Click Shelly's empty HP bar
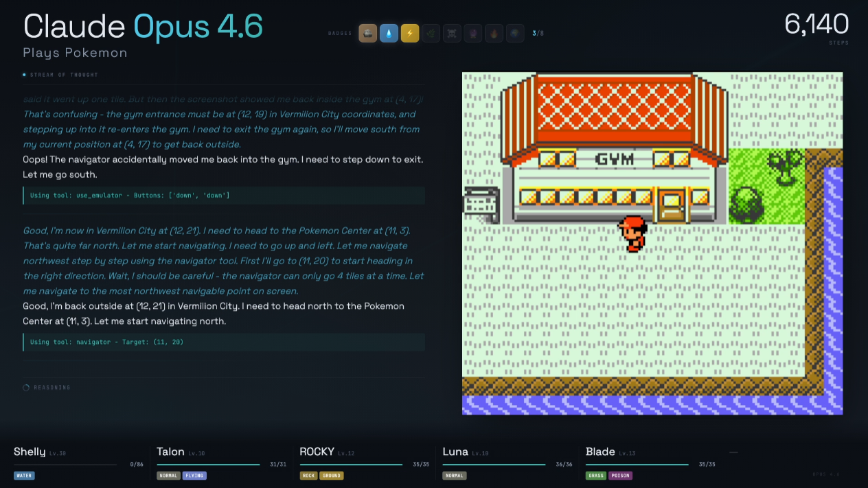This screenshot has height=488, width=868. 65,465
